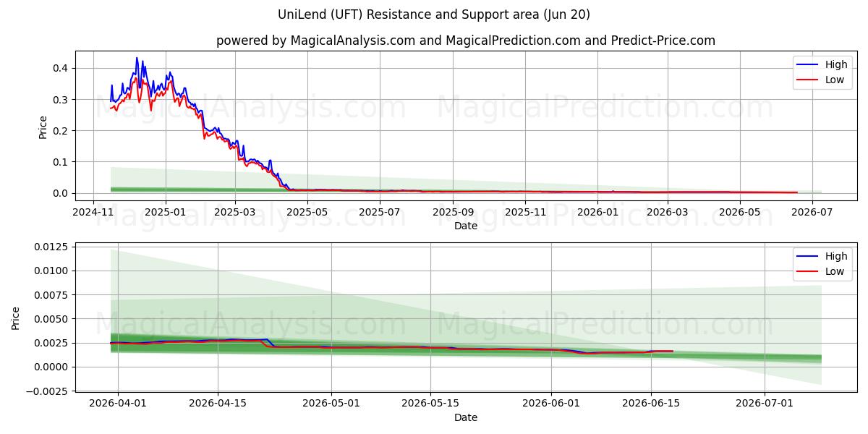This screenshot has height=434, width=868.
Task: Click the "0.0025" y-axis tick in lower chart
Action: 51,343
